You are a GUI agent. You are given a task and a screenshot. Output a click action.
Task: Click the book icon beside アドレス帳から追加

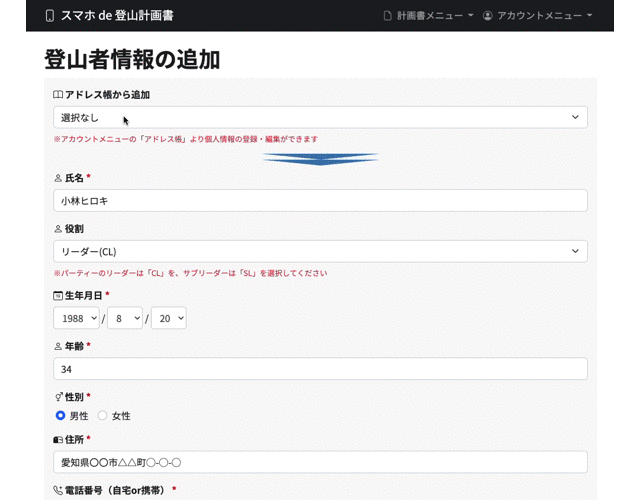click(58, 95)
